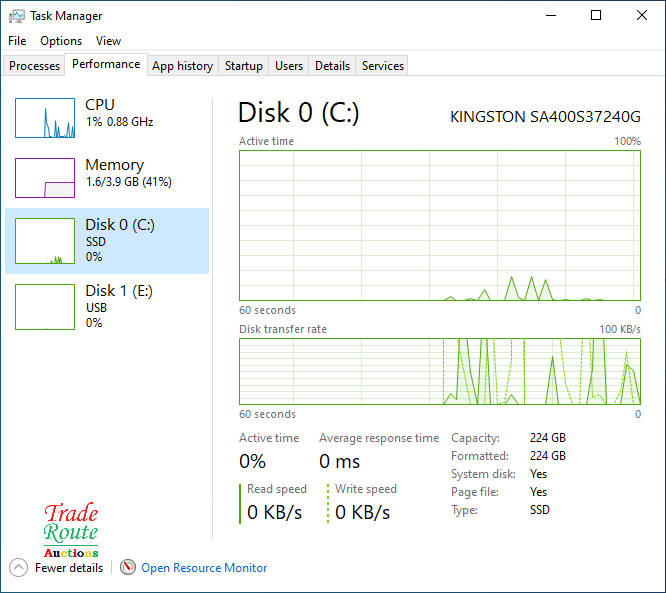Click the Task Manager title bar icon
This screenshot has width=666, height=593.
(17, 16)
